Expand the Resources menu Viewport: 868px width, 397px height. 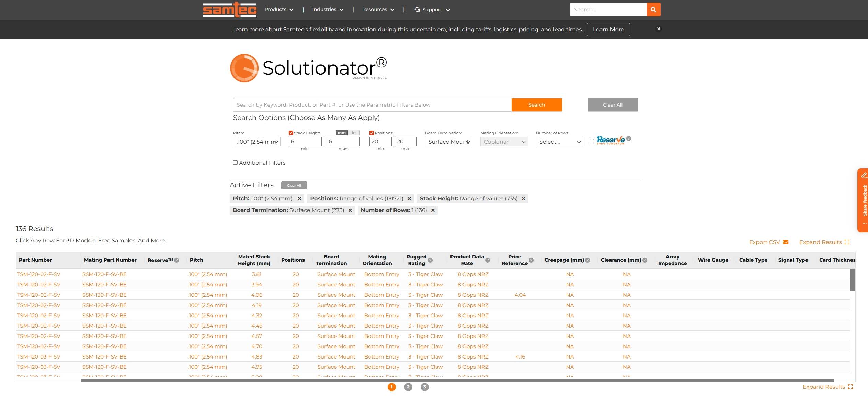click(x=378, y=10)
